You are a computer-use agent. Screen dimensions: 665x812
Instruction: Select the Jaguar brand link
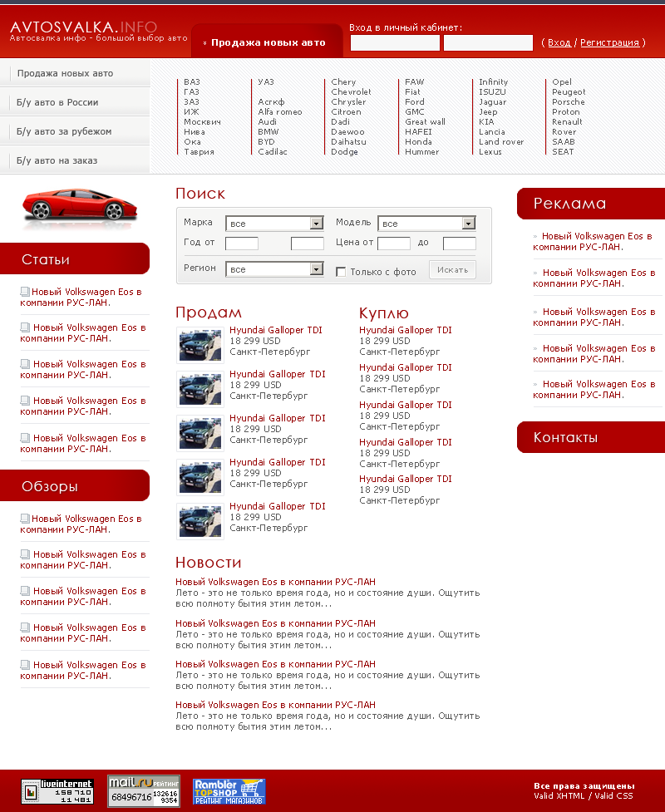coord(492,102)
